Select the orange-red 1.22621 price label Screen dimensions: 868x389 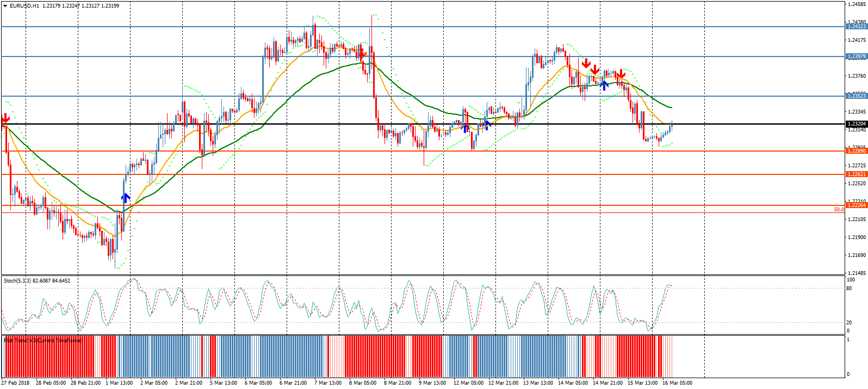pyautogui.click(x=856, y=174)
